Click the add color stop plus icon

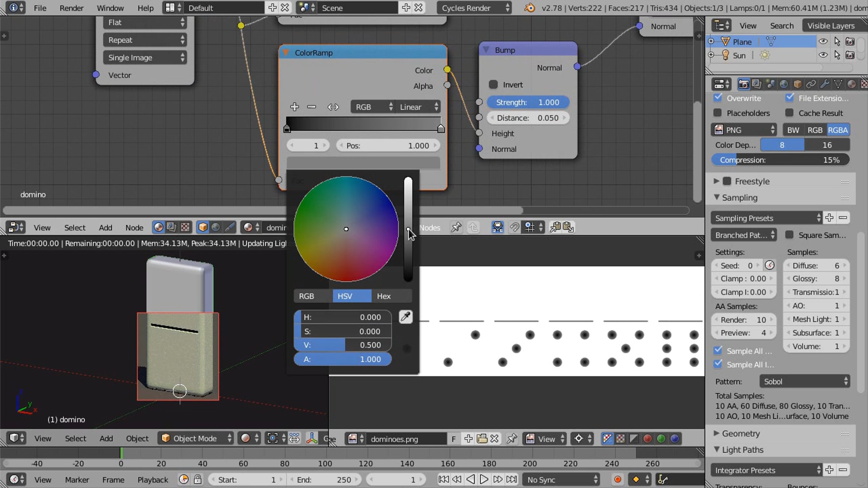click(294, 107)
